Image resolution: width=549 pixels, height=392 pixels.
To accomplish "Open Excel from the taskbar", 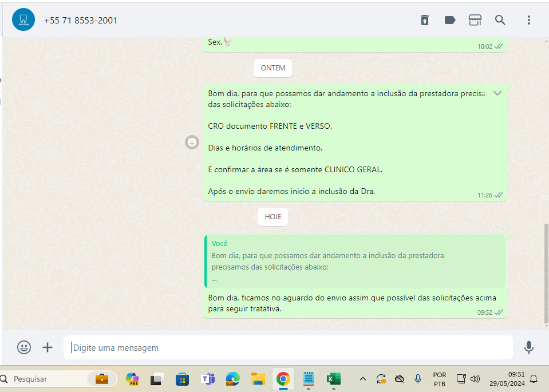I will coord(334,379).
